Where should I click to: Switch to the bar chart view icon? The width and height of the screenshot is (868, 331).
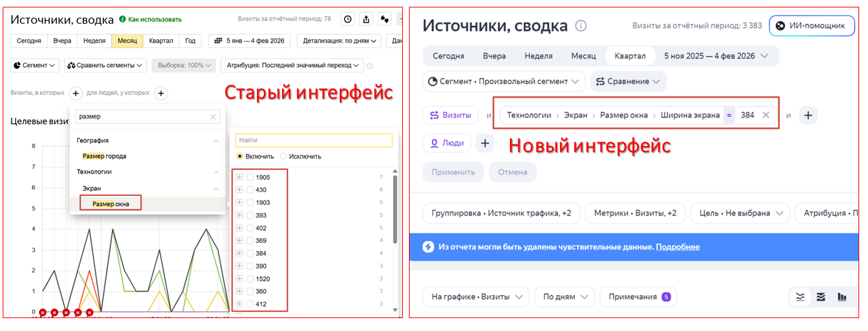click(842, 297)
